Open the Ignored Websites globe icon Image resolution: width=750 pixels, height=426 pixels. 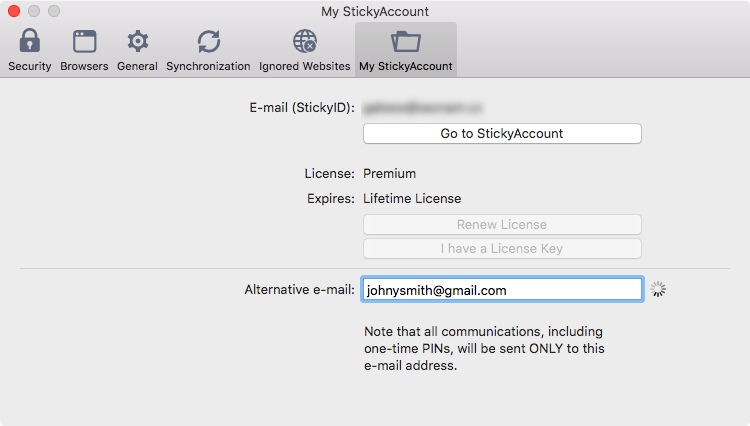point(305,41)
